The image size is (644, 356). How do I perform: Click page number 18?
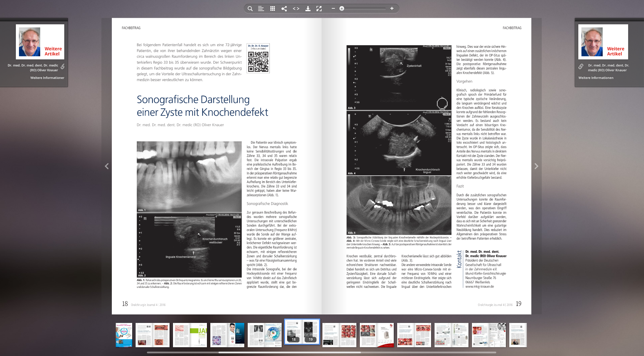[x=125, y=304]
